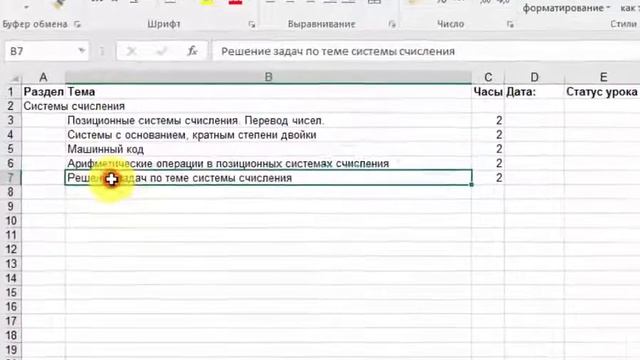
Task: Expand the Name Box dropdown arrow
Action: tap(82, 51)
